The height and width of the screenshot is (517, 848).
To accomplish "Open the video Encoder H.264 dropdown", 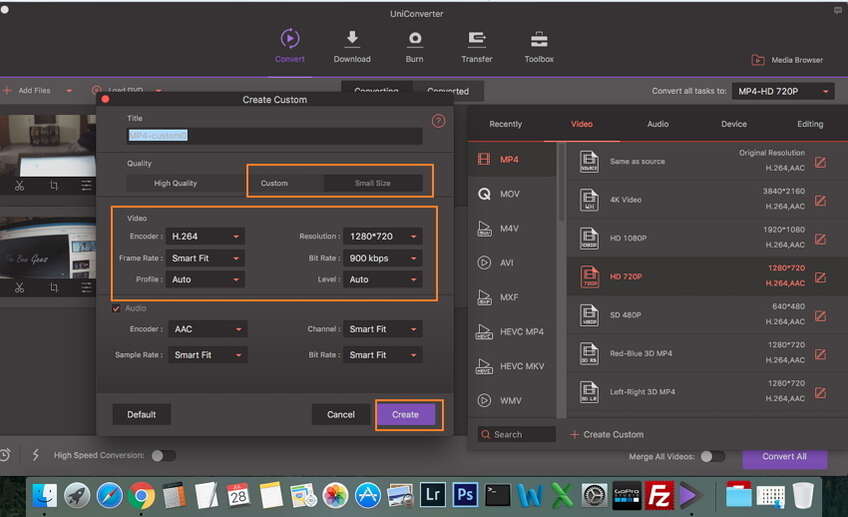I will [x=205, y=236].
